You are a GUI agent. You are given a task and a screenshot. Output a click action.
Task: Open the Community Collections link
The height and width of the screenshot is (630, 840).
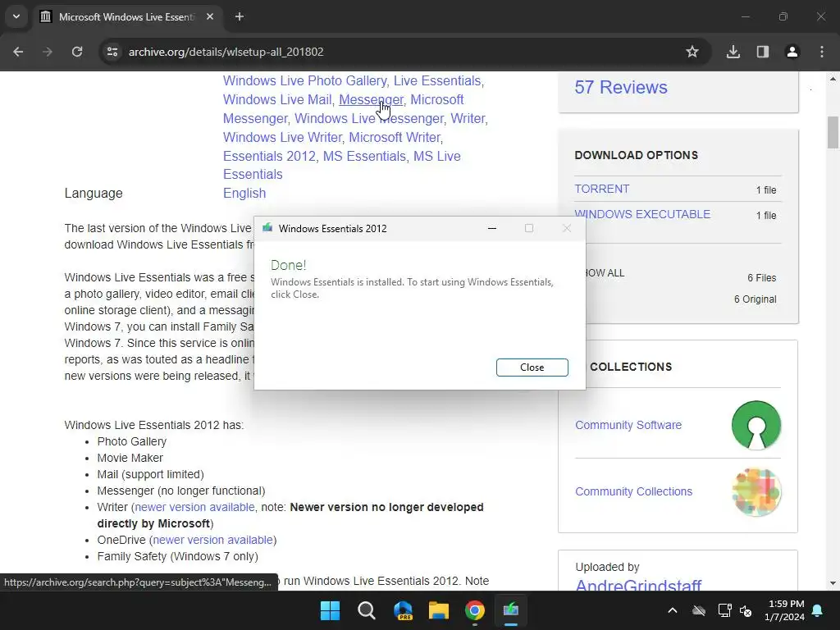pyautogui.click(x=634, y=491)
